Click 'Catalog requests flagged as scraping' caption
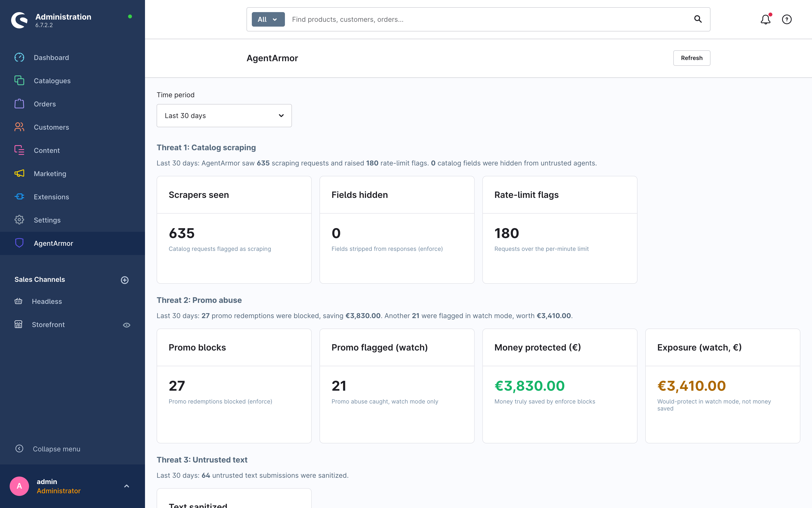The height and width of the screenshot is (508, 812). click(220, 249)
